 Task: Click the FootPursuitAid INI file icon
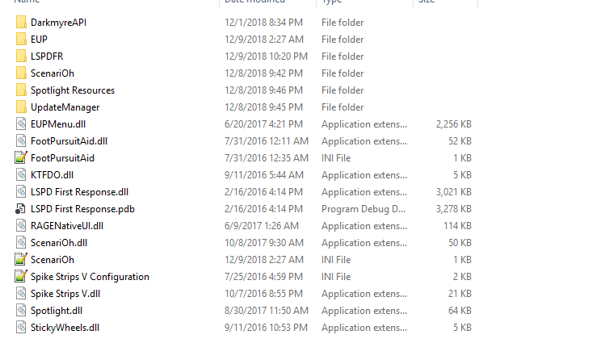tap(21, 158)
